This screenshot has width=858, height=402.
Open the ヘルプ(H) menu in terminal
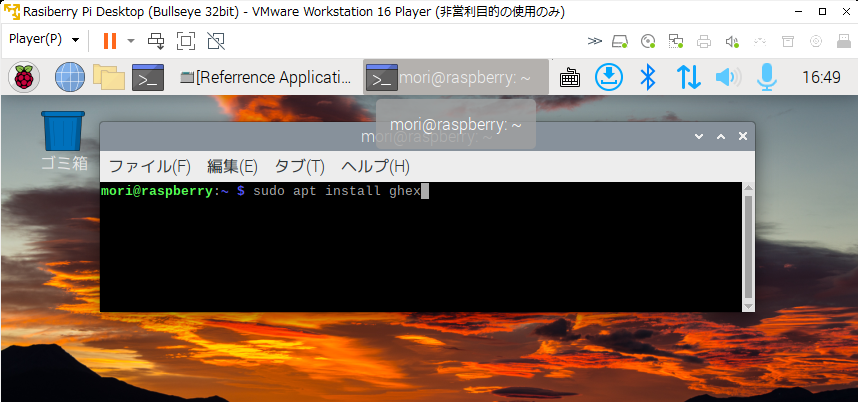pyautogui.click(x=375, y=166)
